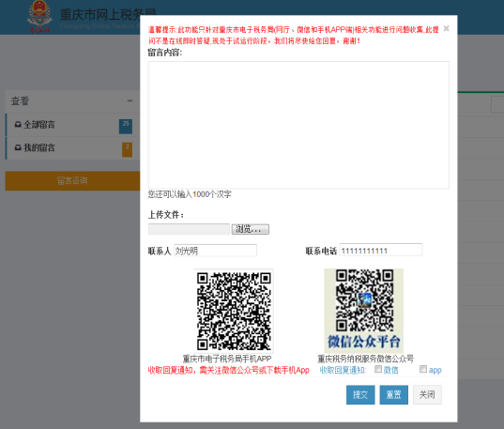
Task: Collapse the 查看 panel with minus icon
Action: [x=130, y=101]
